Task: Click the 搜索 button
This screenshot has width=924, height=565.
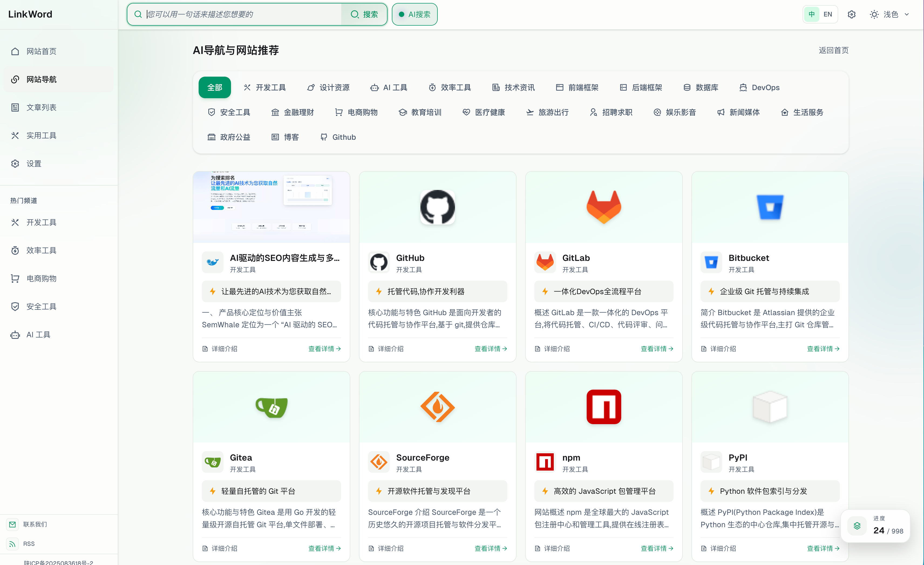Action: click(x=364, y=14)
